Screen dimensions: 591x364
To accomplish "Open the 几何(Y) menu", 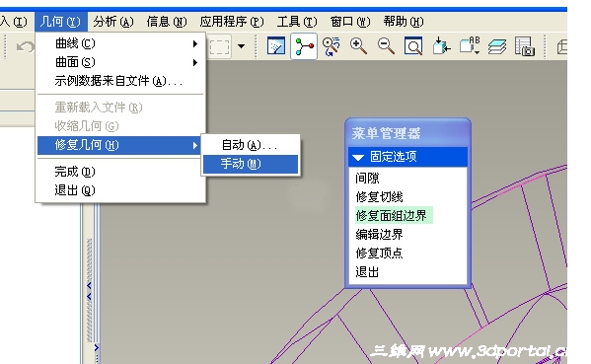I will point(61,22).
